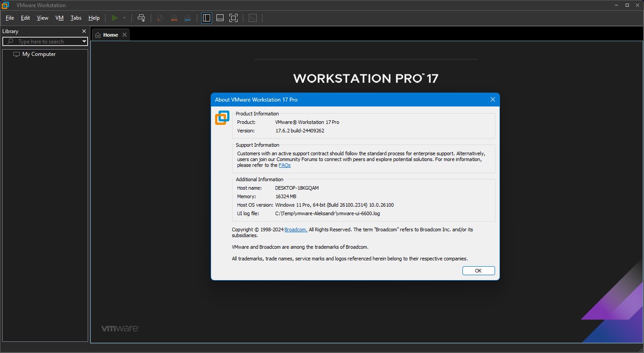This screenshot has height=353, width=644.
Task: Click the Broadcom copyright link
Action: (x=296, y=230)
